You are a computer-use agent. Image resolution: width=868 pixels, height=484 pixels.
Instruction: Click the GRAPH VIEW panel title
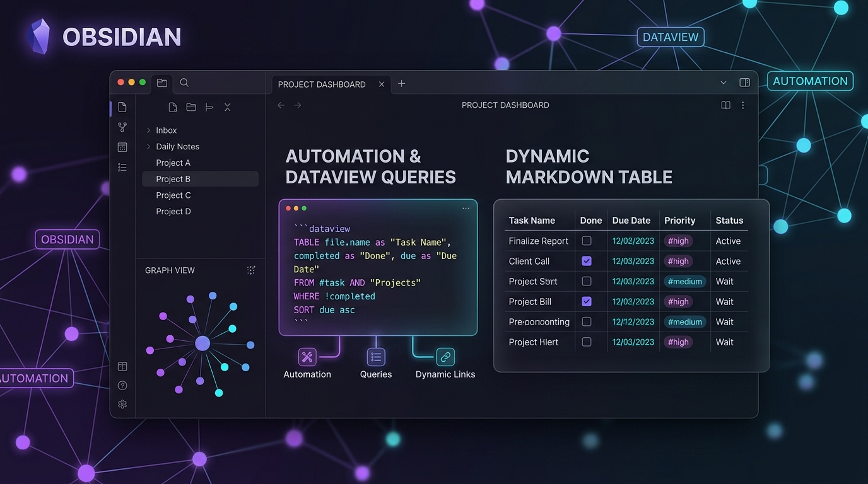click(x=170, y=270)
